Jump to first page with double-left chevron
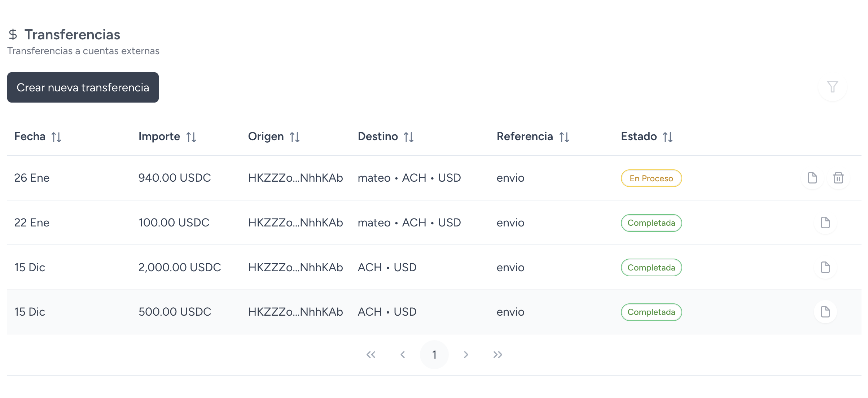 pyautogui.click(x=371, y=354)
